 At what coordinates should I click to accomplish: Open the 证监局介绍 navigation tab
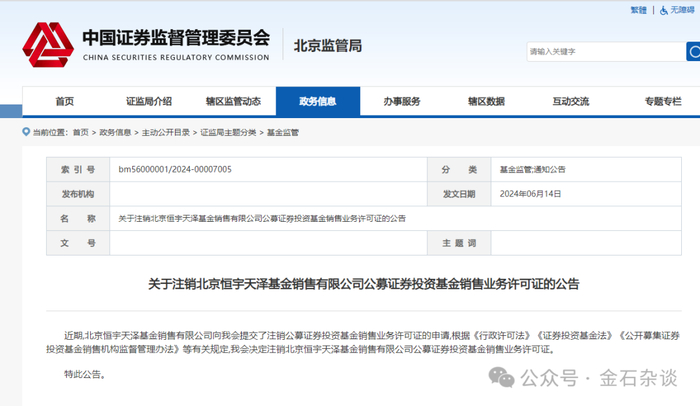[x=149, y=101]
